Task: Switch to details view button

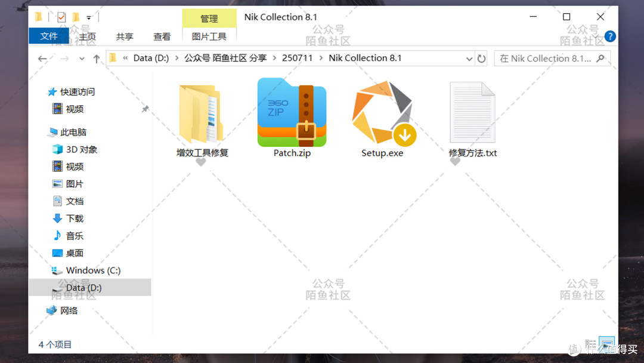Action: [590, 343]
